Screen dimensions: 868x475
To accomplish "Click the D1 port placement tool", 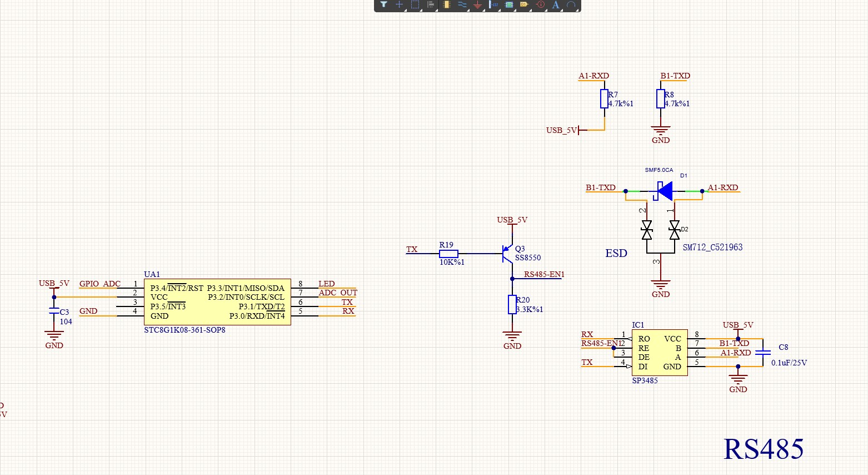I will [x=524, y=4].
